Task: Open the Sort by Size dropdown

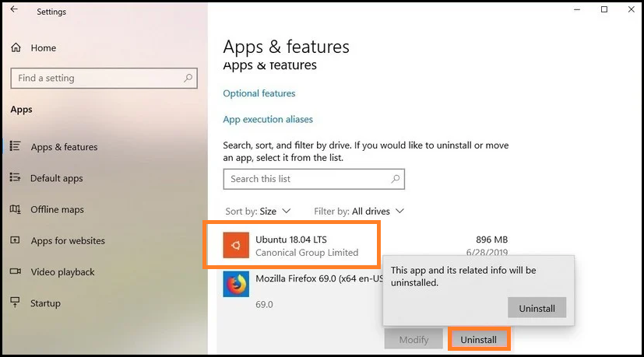Action: click(x=258, y=212)
